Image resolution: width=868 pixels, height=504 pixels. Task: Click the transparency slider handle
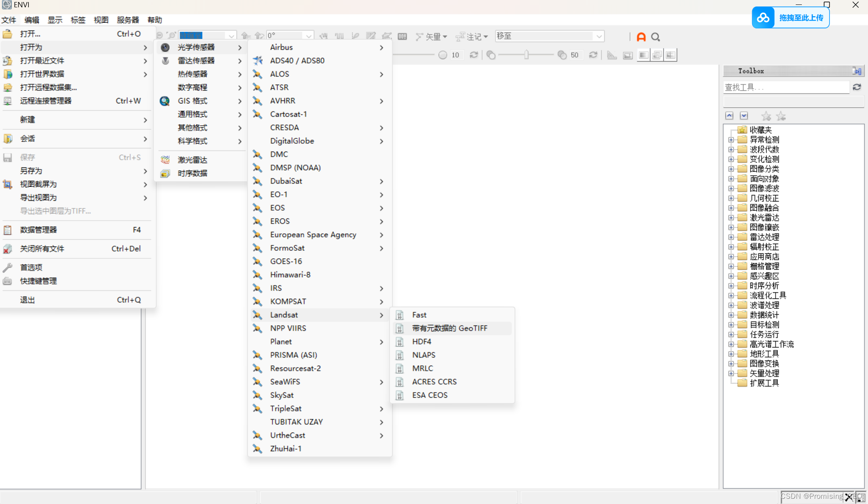[x=526, y=55]
